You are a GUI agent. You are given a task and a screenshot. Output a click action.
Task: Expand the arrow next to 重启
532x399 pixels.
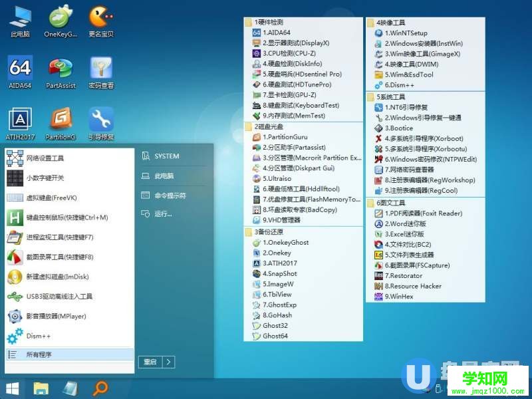[169, 362]
